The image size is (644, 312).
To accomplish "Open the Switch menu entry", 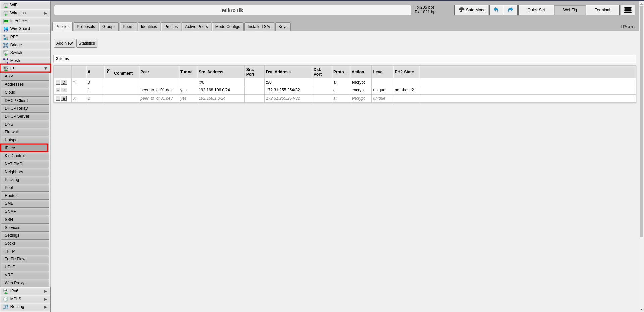I will [x=16, y=53].
